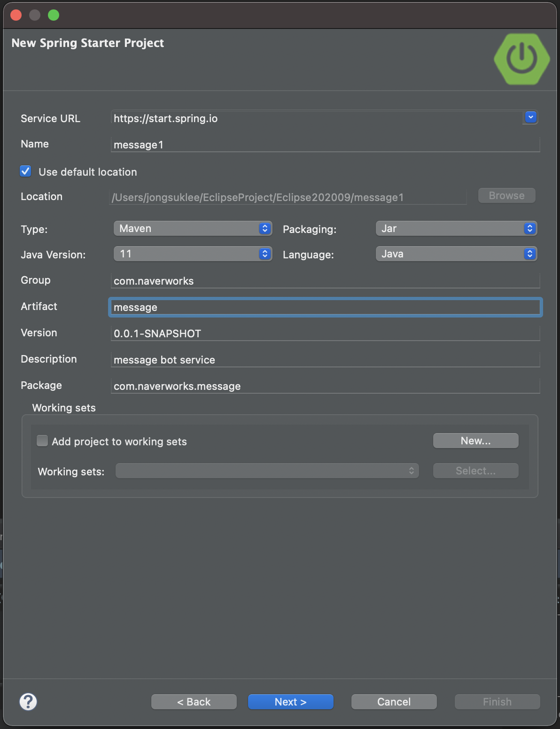The width and height of the screenshot is (560, 729).
Task: Click the New Spring Starter Project title
Action: click(88, 43)
